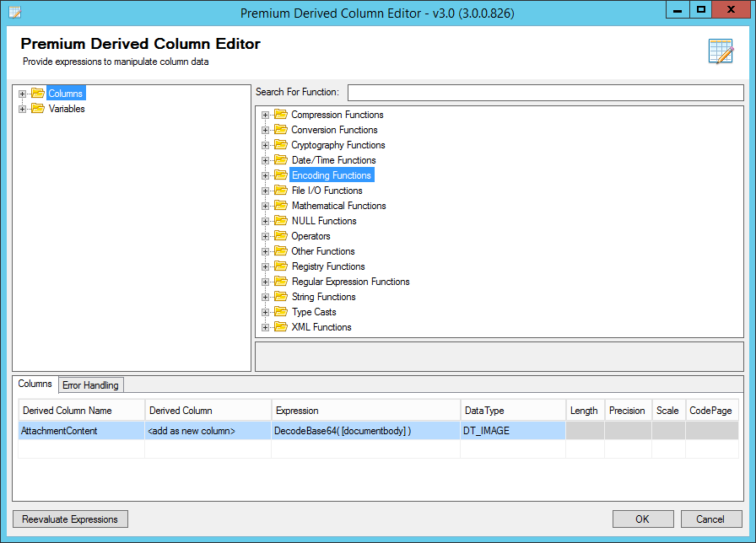
Task: Click the Reevaluate Expressions button
Action: tap(70, 519)
